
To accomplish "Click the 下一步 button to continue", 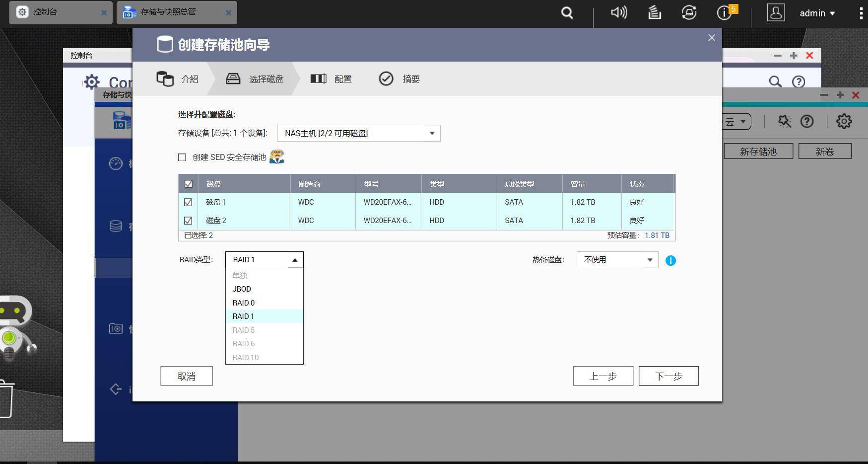I will (x=668, y=376).
